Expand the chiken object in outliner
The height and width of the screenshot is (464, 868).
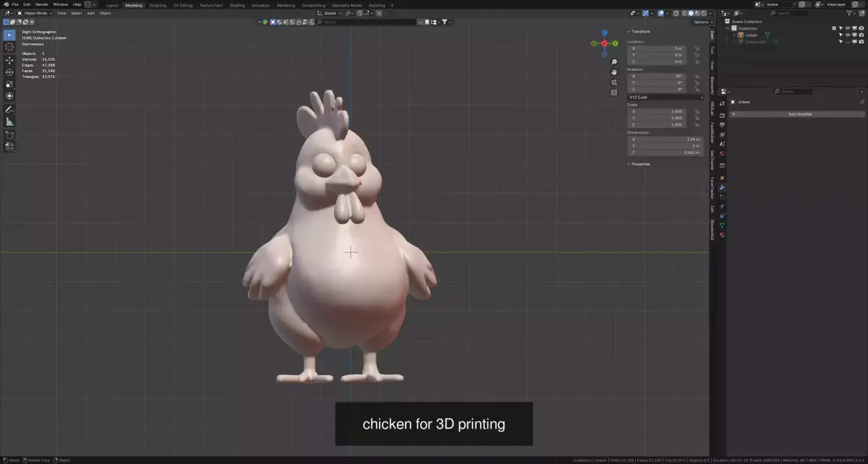pyautogui.click(x=734, y=35)
